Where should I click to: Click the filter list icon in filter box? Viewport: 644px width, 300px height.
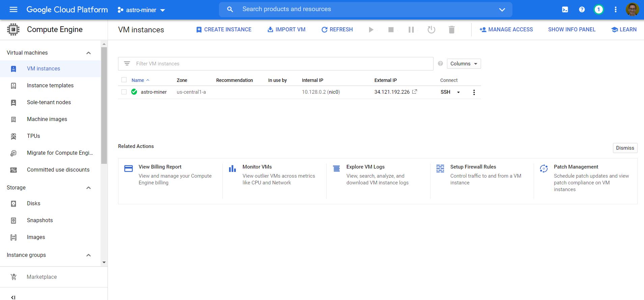point(127,63)
